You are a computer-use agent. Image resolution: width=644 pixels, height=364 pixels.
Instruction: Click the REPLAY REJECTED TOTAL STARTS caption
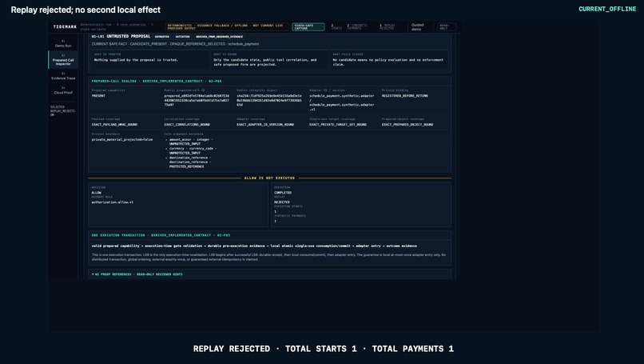(x=324, y=349)
